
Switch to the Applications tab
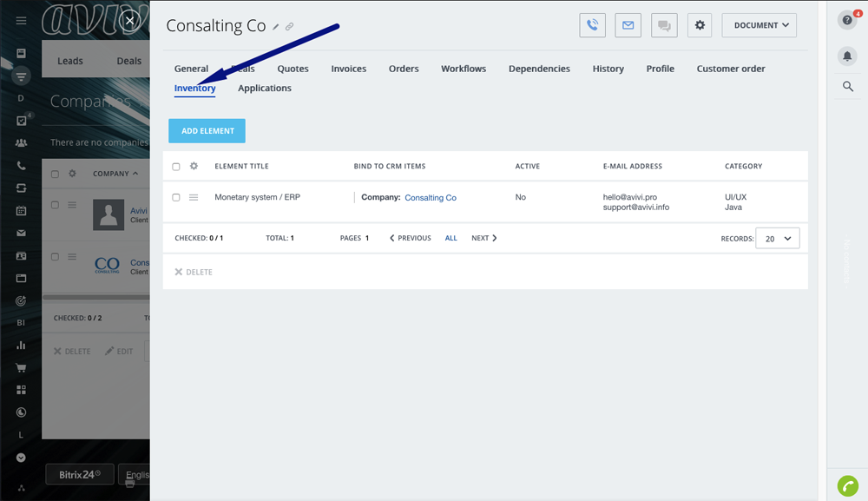click(x=264, y=89)
